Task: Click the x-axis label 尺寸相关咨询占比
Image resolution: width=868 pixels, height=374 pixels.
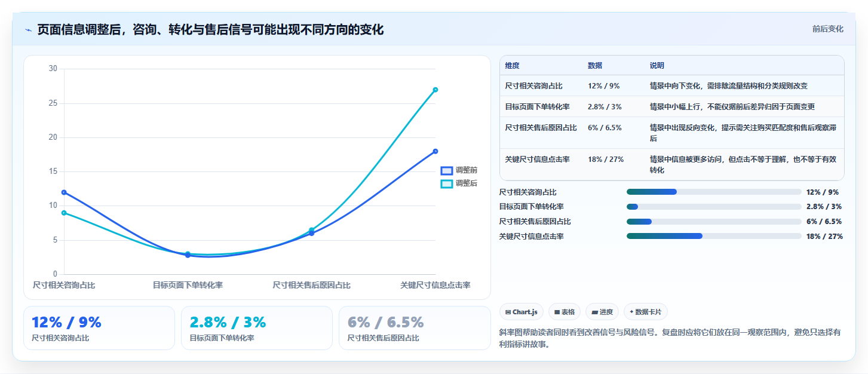Action: (64, 286)
